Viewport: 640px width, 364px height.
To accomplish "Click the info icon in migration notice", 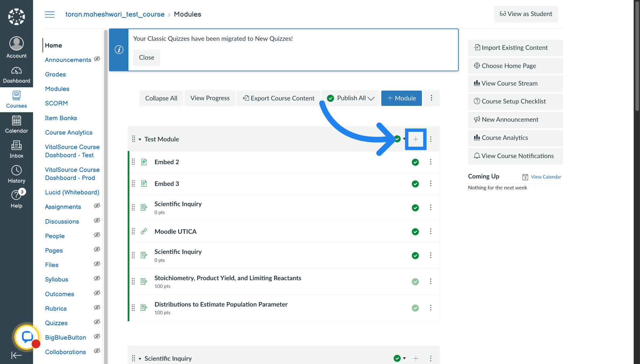I will [119, 50].
